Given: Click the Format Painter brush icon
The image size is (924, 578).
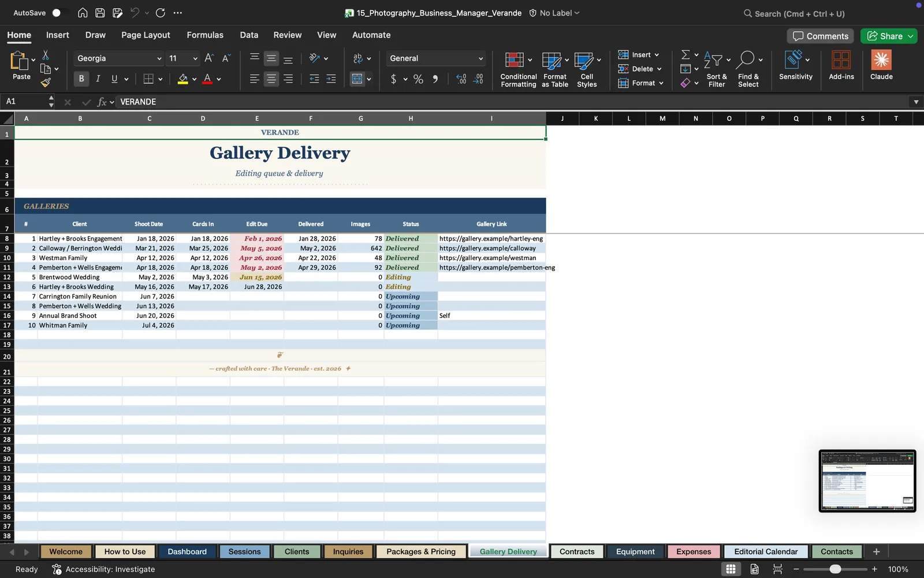Looking at the screenshot, I should [46, 83].
